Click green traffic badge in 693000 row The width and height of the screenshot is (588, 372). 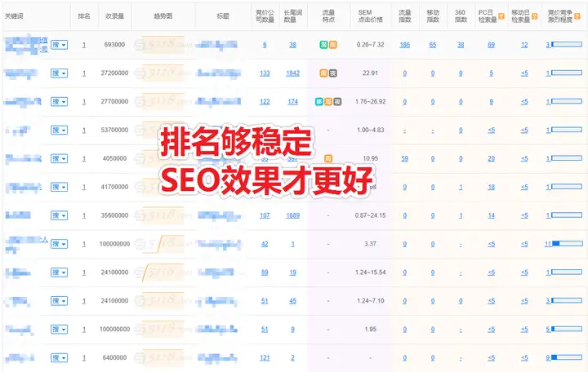(x=323, y=45)
